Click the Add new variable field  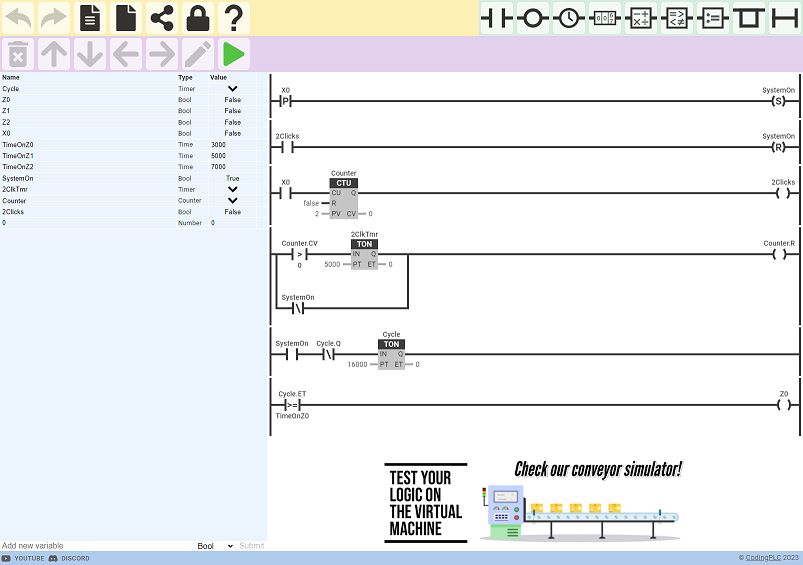(97, 546)
